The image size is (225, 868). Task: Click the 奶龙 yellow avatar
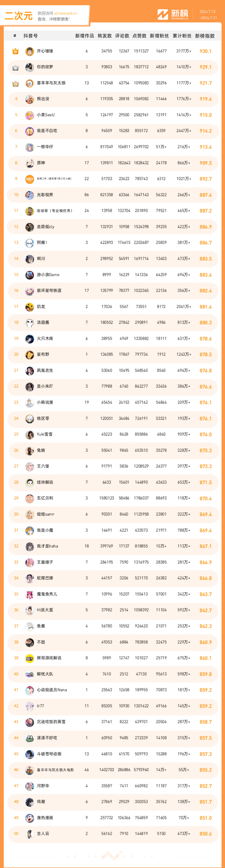tap(30, 307)
